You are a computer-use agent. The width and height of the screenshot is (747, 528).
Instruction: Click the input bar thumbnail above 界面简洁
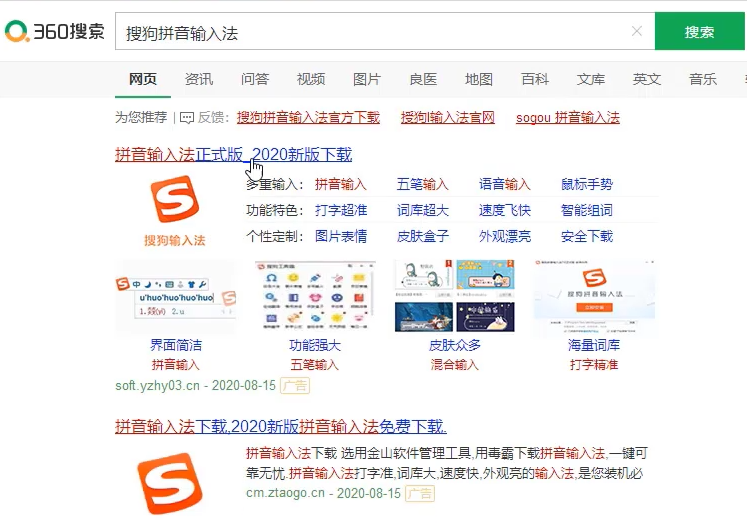175,296
